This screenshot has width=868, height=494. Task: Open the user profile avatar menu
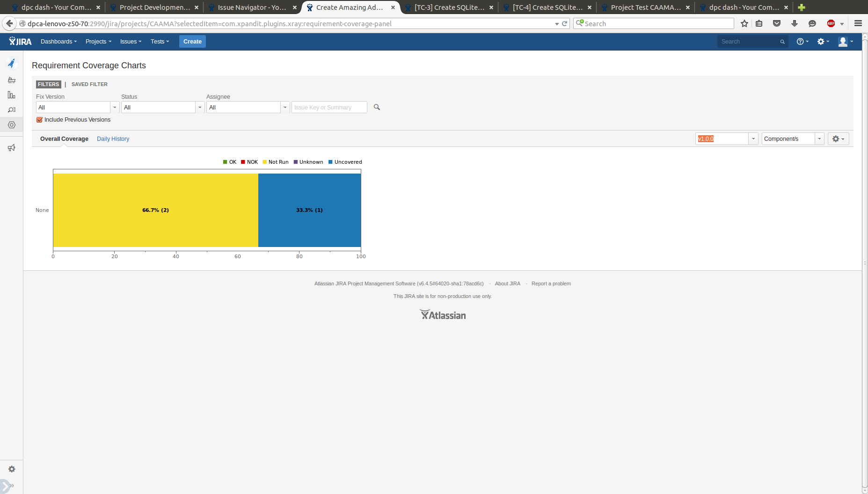(846, 42)
